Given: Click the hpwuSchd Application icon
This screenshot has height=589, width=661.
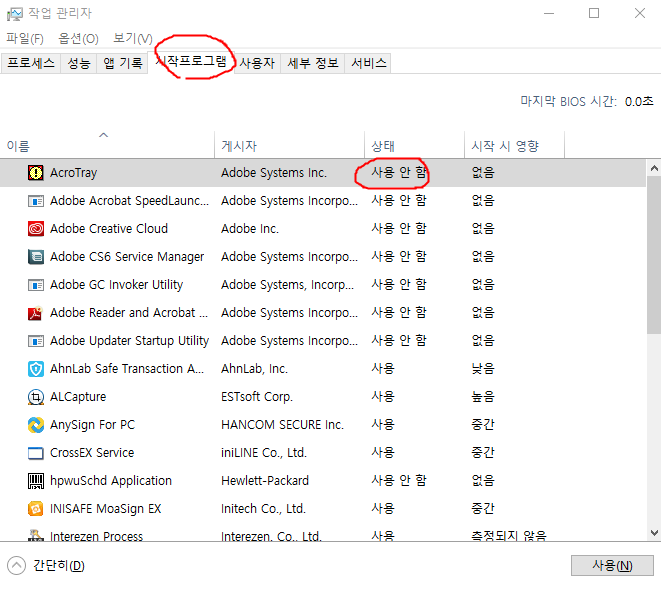Looking at the screenshot, I should [x=36, y=481].
